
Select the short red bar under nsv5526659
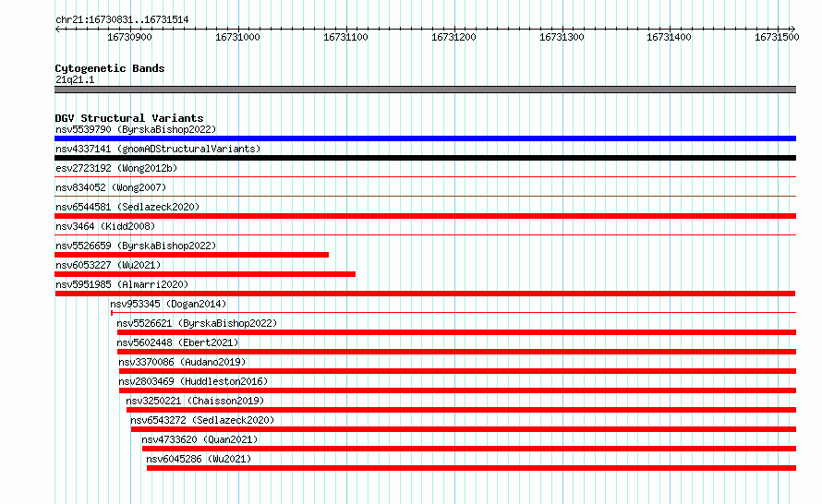(x=191, y=255)
